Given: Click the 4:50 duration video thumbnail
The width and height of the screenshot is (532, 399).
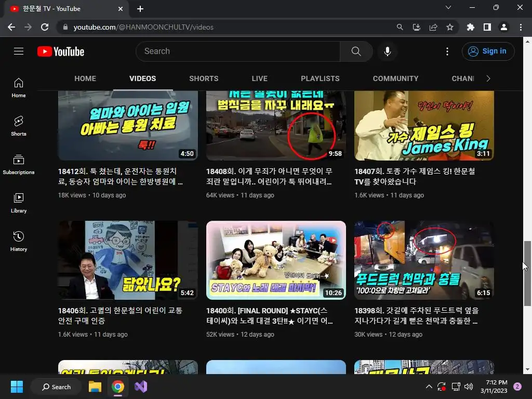Looking at the screenshot, I should coord(128,125).
